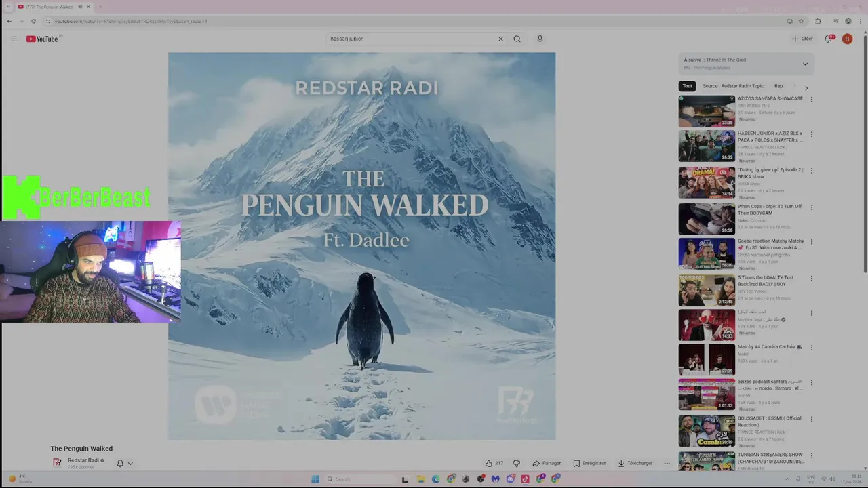The image size is (868, 488).
Task: Open options for When Cops Forget video
Action: (811, 207)
